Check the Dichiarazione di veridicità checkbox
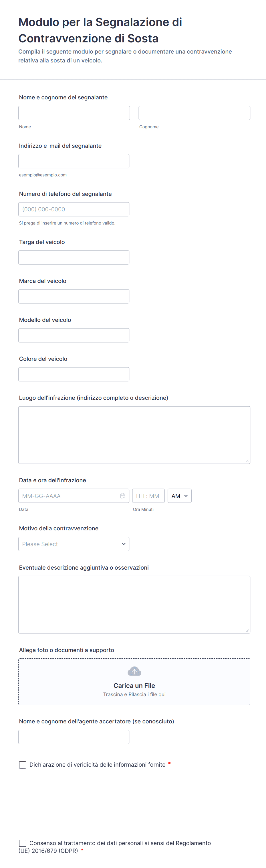Image resolution: width=266 pixels, height=868 pixels. click(23, 765)
